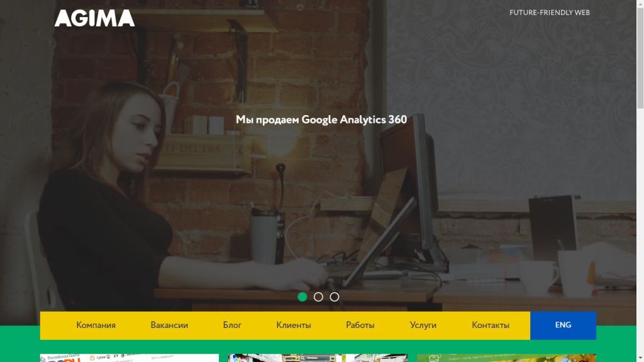Click the scrollbar down arrow
The image size is (644, 362).
pos(640,359)
